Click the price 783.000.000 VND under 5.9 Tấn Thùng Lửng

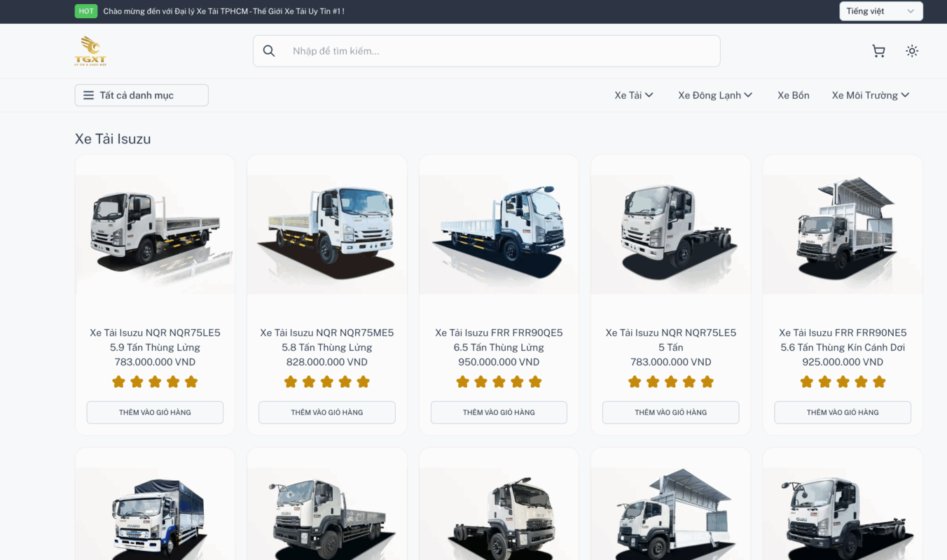[155, 362]
